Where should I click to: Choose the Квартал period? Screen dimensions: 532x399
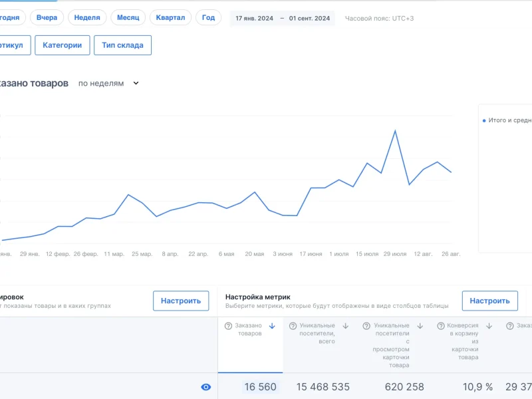point(171,17)
